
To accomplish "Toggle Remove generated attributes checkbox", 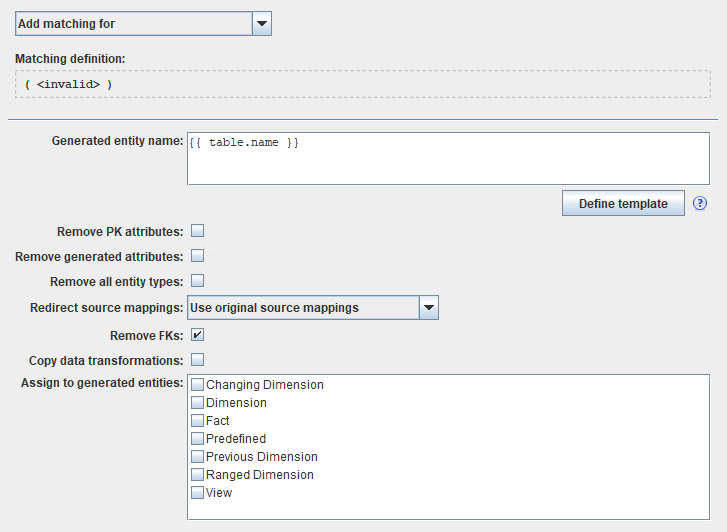I will (x=198, y=256).
